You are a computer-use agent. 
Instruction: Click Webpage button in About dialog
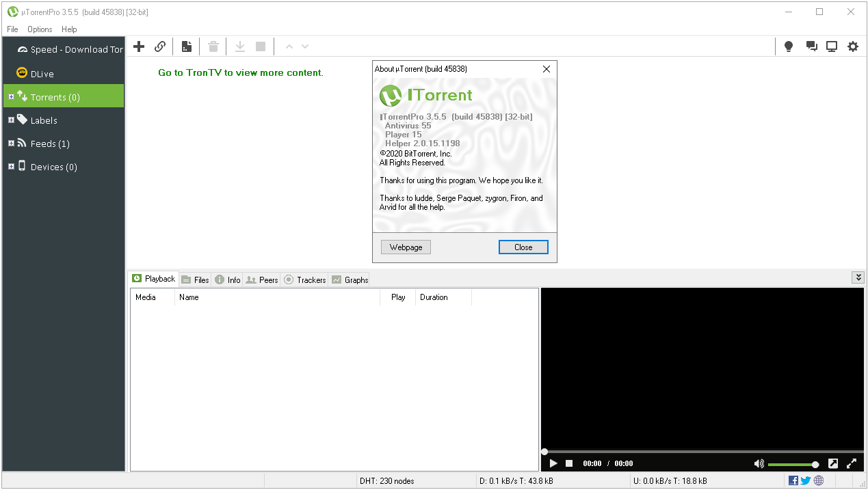[x=406, y=247]
